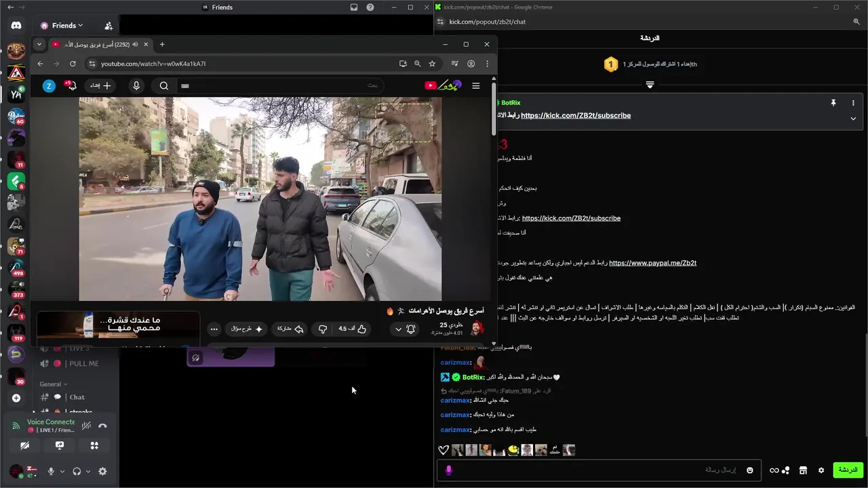Image resolution: width=868 pixels, height=488 pixels.
Task: Open Discord user settings gear
Action: click(102, 471)
